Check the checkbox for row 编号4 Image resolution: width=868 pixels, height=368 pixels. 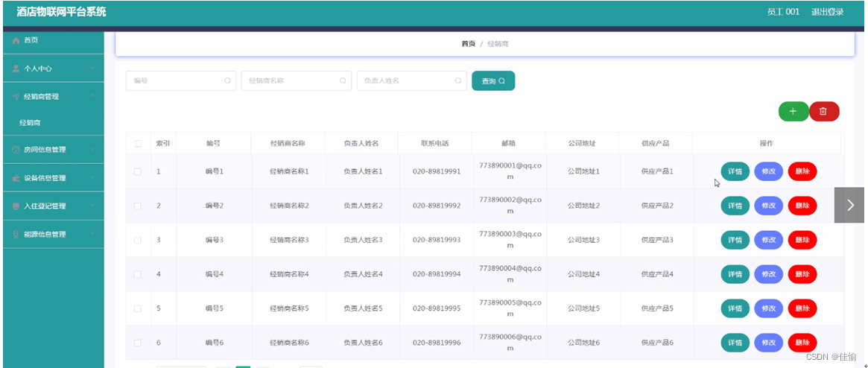138,274
